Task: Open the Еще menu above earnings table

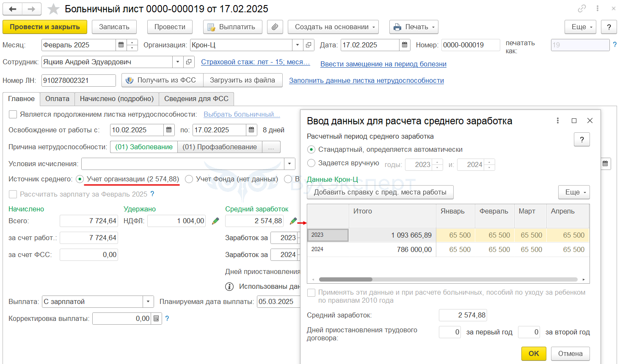Action: (574, 192)
